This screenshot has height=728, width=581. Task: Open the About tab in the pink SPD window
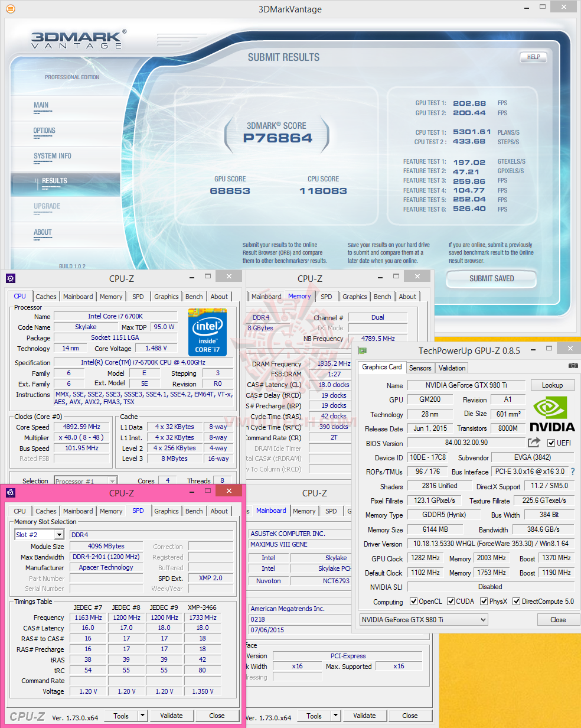(x=219, y=511)
